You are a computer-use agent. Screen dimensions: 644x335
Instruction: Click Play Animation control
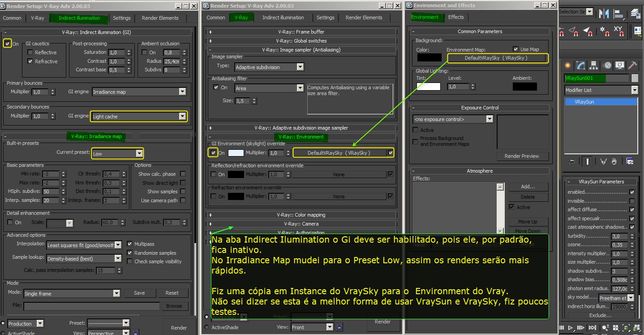coord(570,327)
